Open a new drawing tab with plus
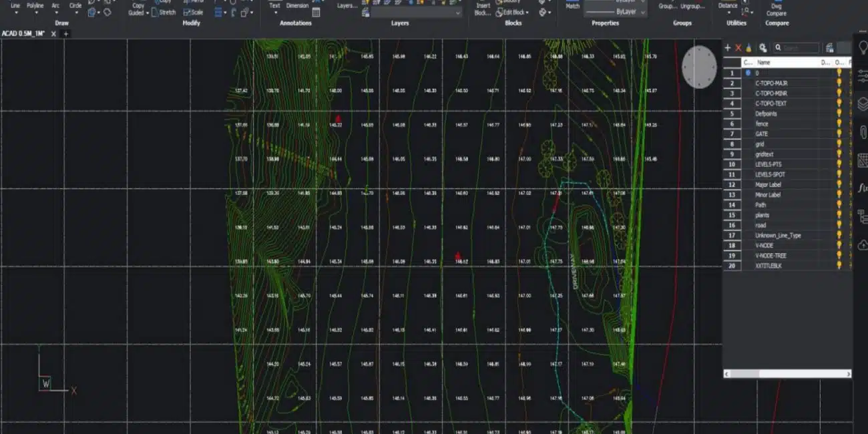 pos(66,34)
